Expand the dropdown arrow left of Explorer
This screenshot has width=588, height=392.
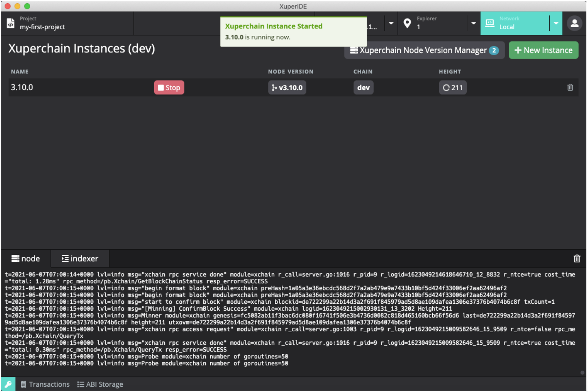(x=391, y=23)
